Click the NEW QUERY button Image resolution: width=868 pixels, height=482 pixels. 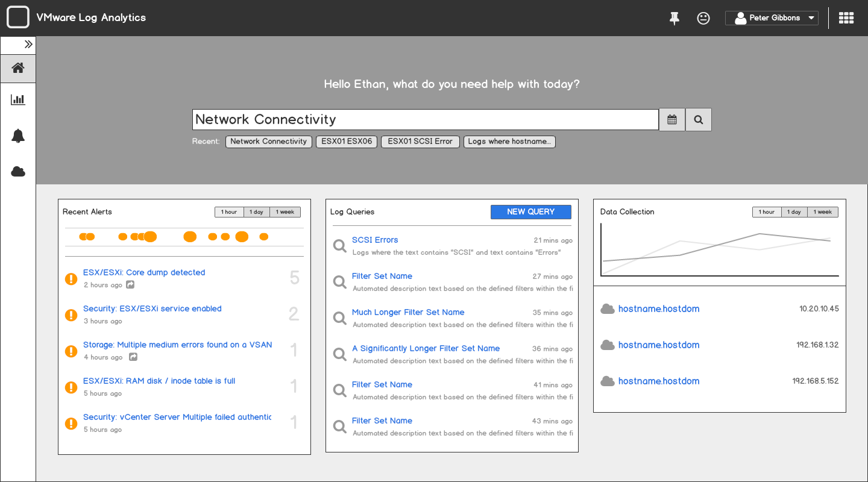point(531,212)
